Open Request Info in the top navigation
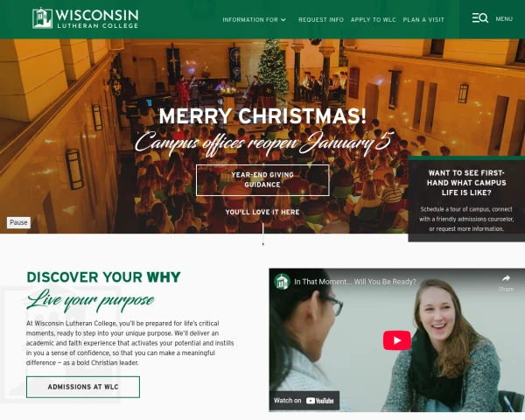Screen dimensions: 525x420 321,20
